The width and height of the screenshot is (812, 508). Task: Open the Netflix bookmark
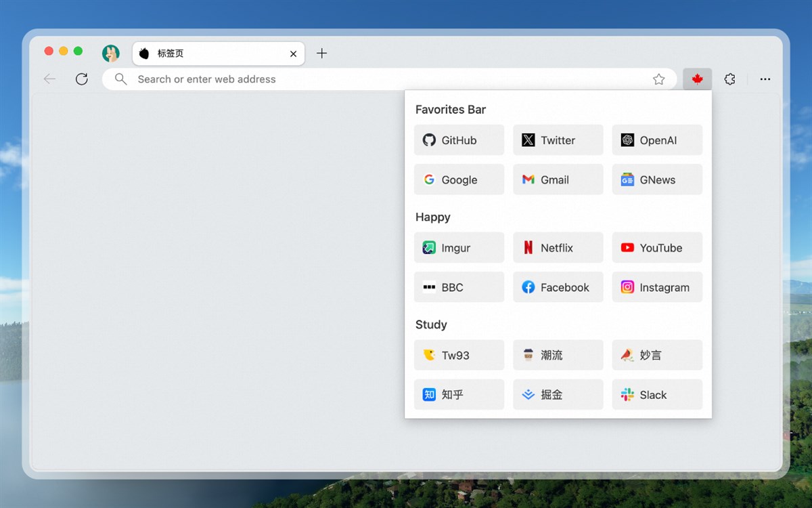[558, 248]
